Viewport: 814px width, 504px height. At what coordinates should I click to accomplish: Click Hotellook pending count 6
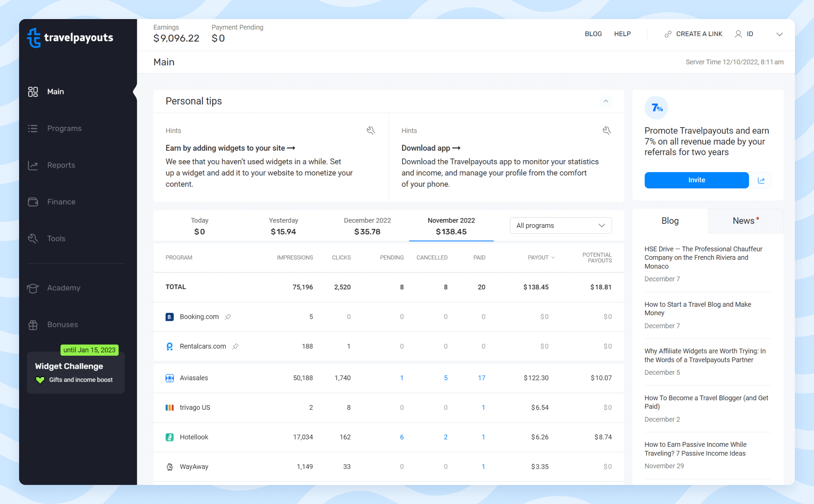pyautogui.click(x=402, y=437)
